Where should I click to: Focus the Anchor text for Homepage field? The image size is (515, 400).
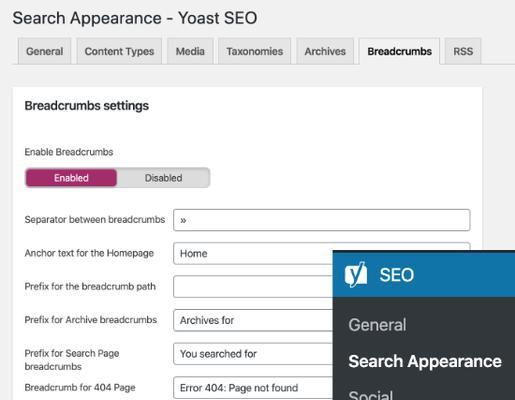253,253
